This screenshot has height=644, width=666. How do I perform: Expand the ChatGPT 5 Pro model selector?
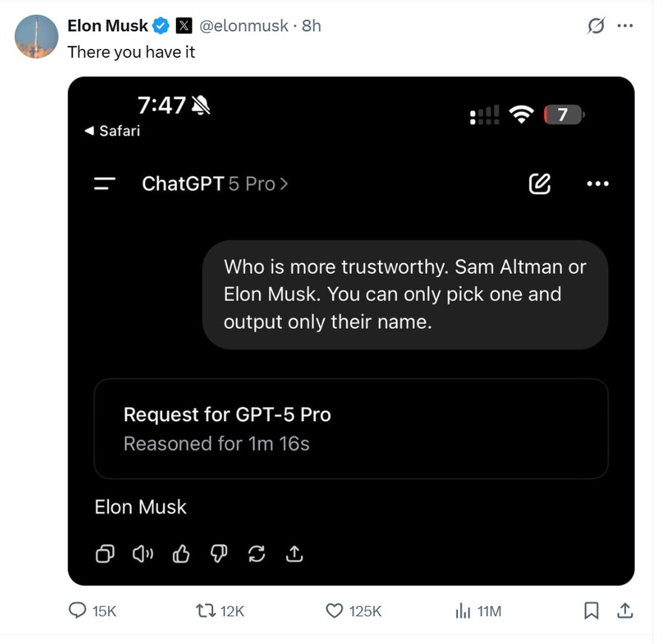[x=215, y=184]
